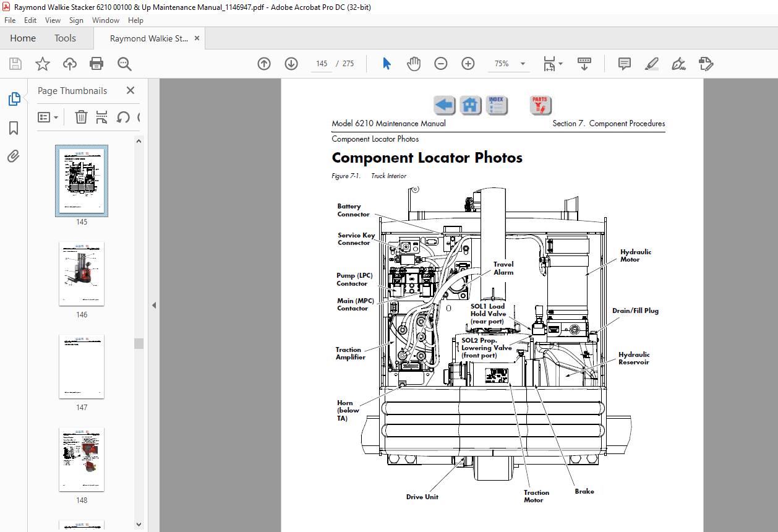Open the Attachments paperclip panel
The height and width of the screenshot is (532, 778).
14,157
